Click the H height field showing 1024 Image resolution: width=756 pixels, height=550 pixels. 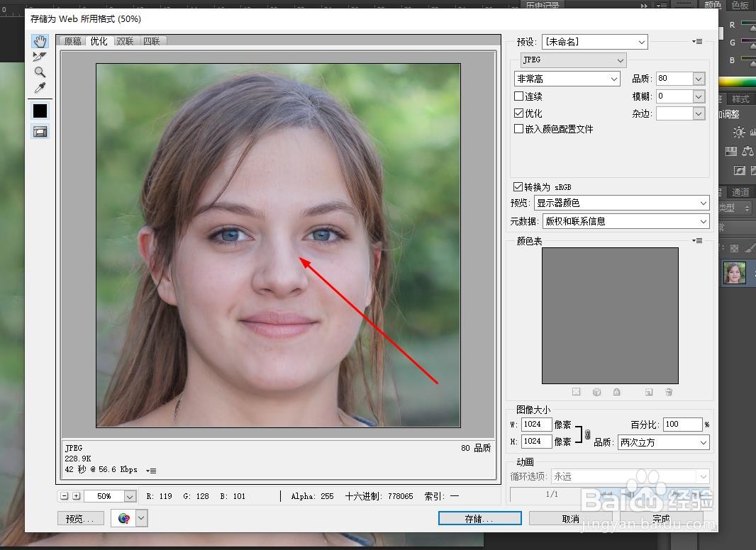point(536,441)
